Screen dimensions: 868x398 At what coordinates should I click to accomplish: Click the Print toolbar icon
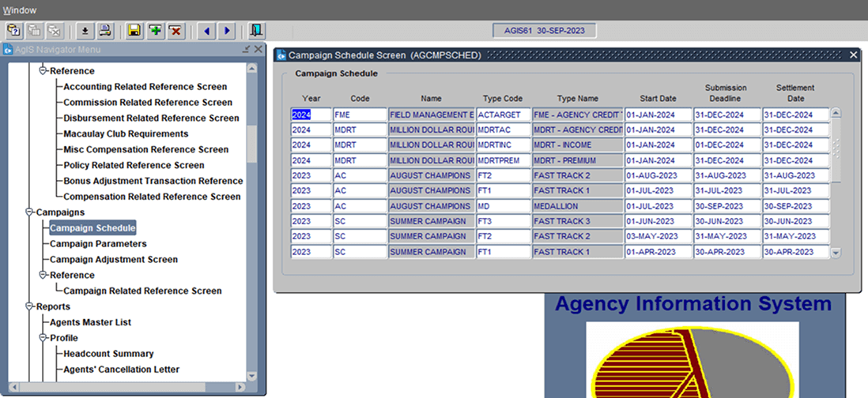(x=105, y=31)
